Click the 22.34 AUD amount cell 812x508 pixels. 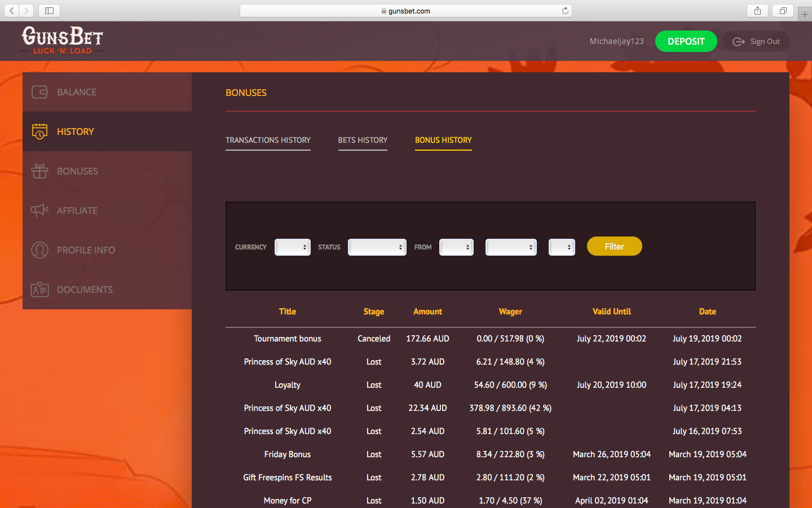(428, 408)
